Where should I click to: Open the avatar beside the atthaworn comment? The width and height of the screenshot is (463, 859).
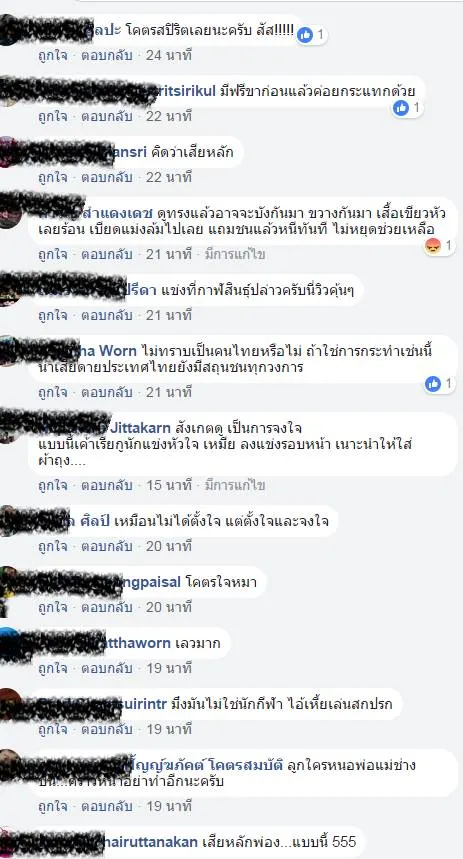tap(8, 643)
